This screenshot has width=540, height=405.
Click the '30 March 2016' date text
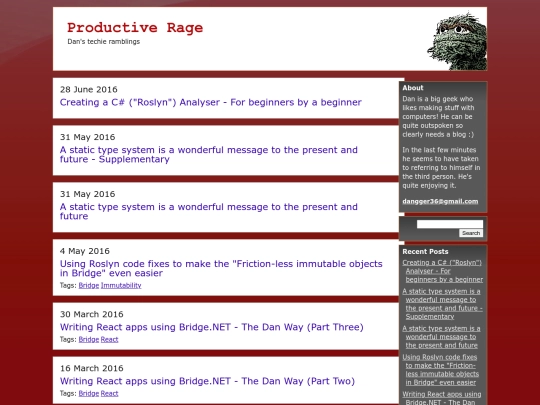tap(92, 314)
